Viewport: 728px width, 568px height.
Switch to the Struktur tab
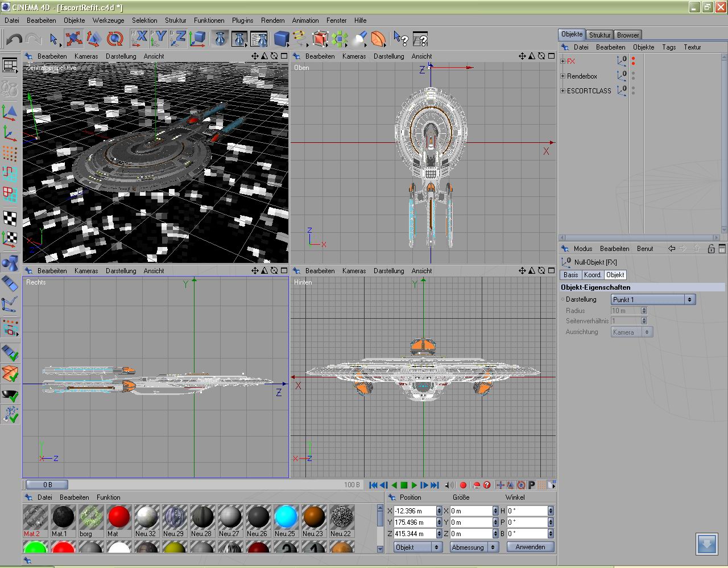(599, 35)
